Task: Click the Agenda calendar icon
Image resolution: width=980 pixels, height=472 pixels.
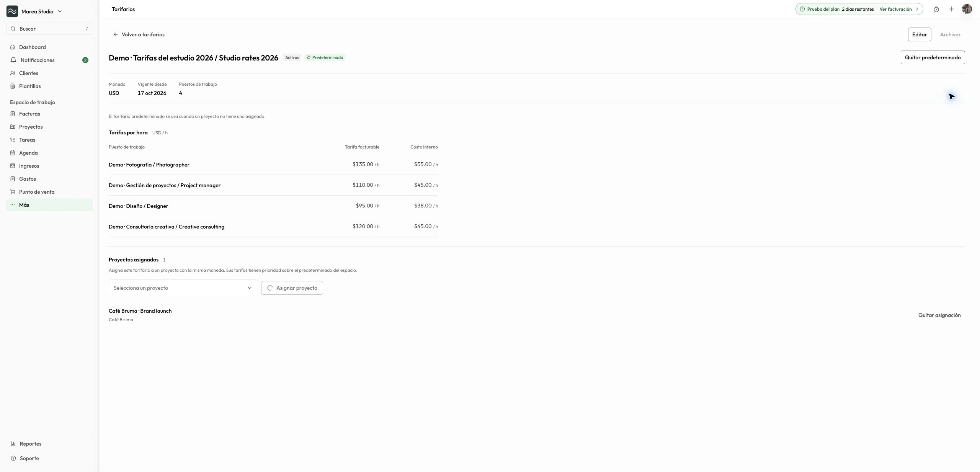Action: [13, 153]
